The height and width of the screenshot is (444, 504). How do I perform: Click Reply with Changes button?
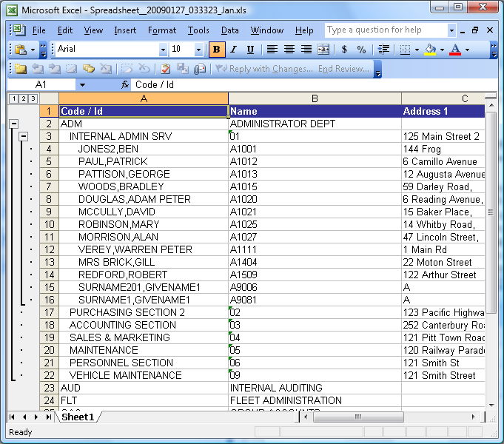pyautogui.click(x=264, y=69)
